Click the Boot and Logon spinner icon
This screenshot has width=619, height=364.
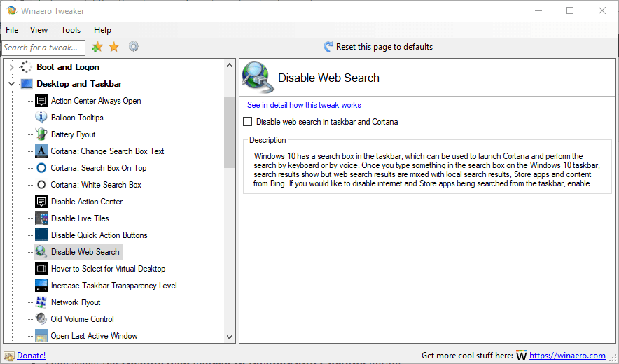[27, 67]
